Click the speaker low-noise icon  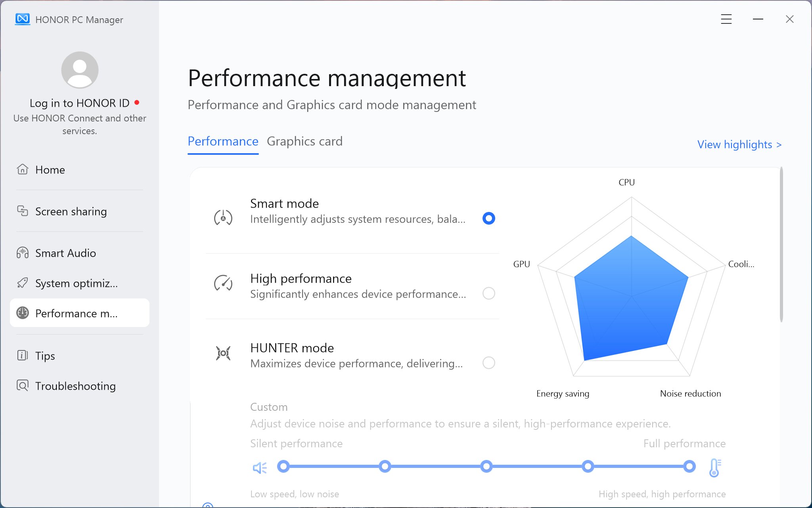point(260,468)
